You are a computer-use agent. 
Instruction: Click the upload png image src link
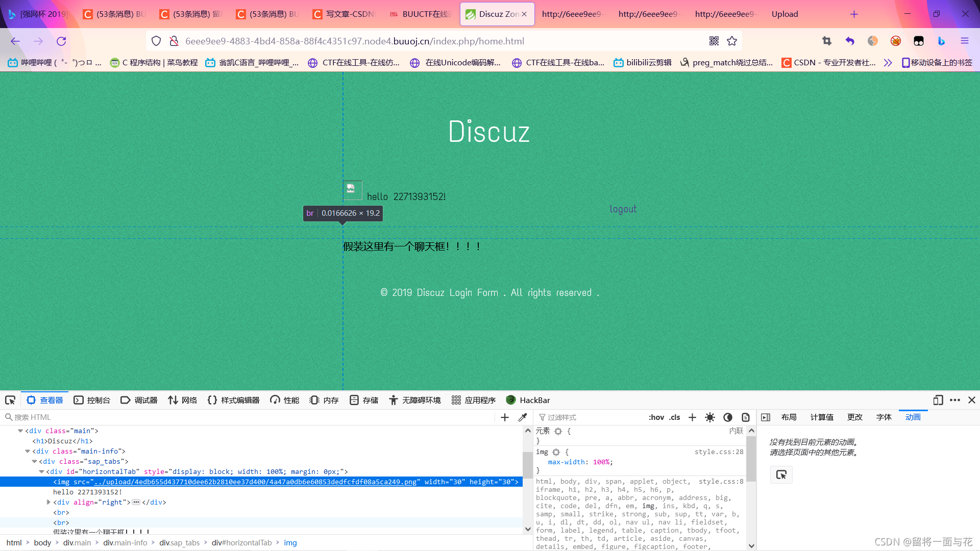click(x=255, y=482)
